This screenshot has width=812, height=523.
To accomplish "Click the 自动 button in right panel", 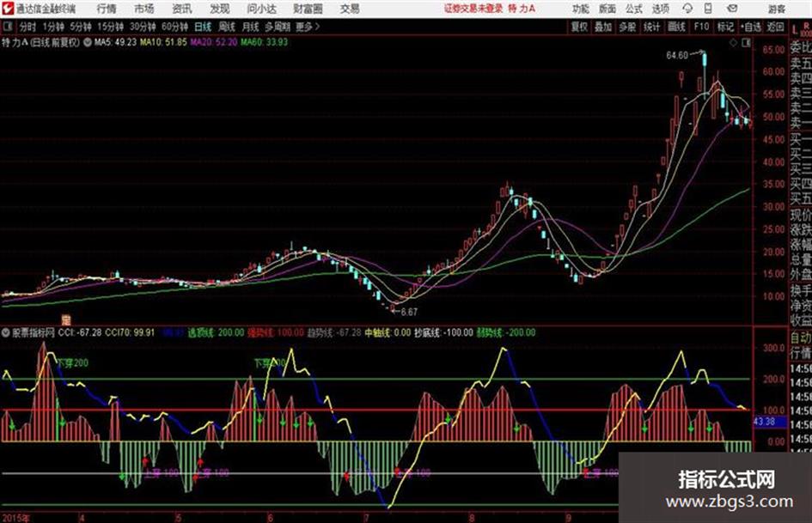I will [801, 338].
